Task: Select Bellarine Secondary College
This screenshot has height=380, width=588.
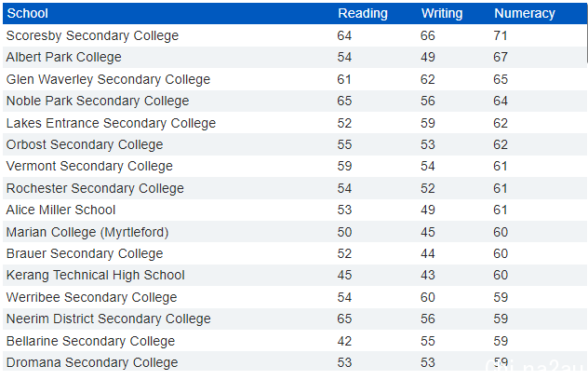Action: pyautogui.click(x=90, y=341)
